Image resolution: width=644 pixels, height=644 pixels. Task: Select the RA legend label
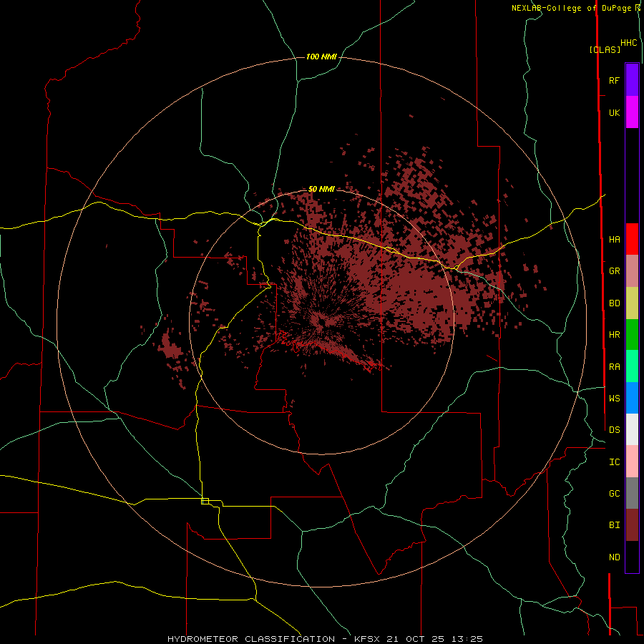click(614, 367)
